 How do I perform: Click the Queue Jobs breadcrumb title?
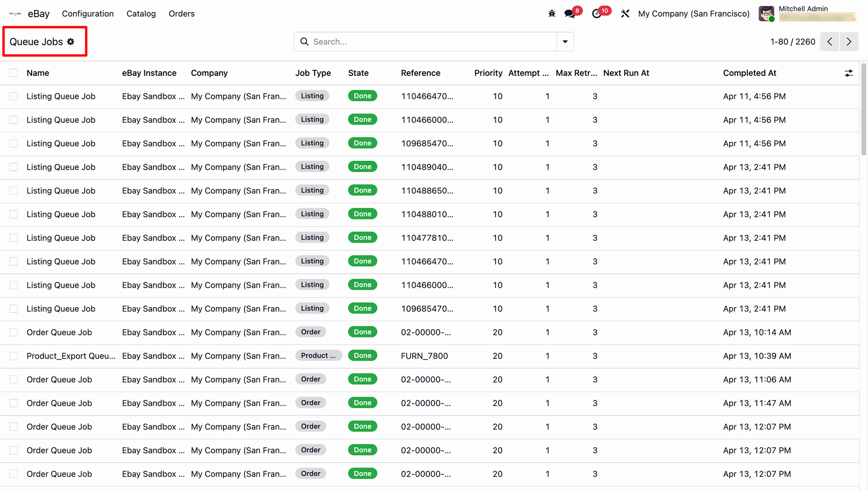(x=36, y=42)
